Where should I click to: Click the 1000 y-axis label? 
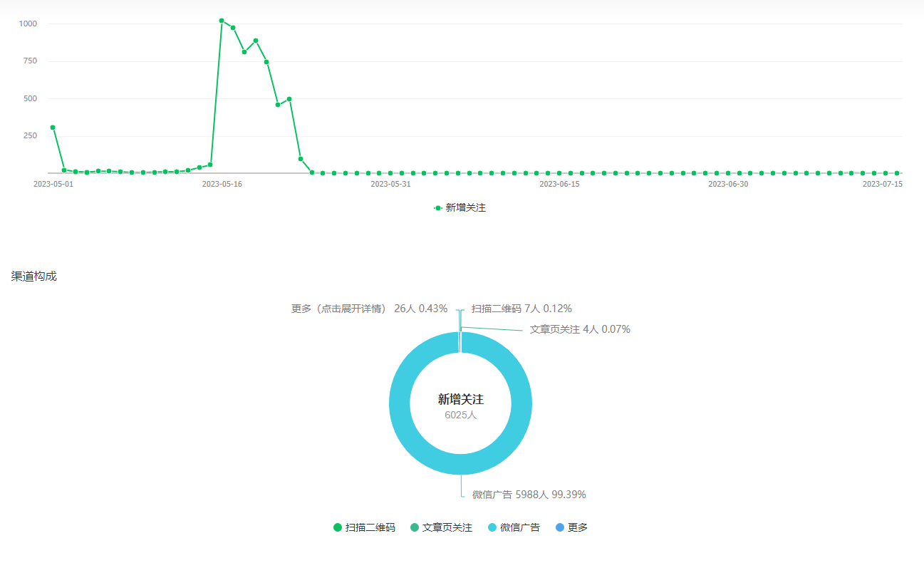pos(28,24)
